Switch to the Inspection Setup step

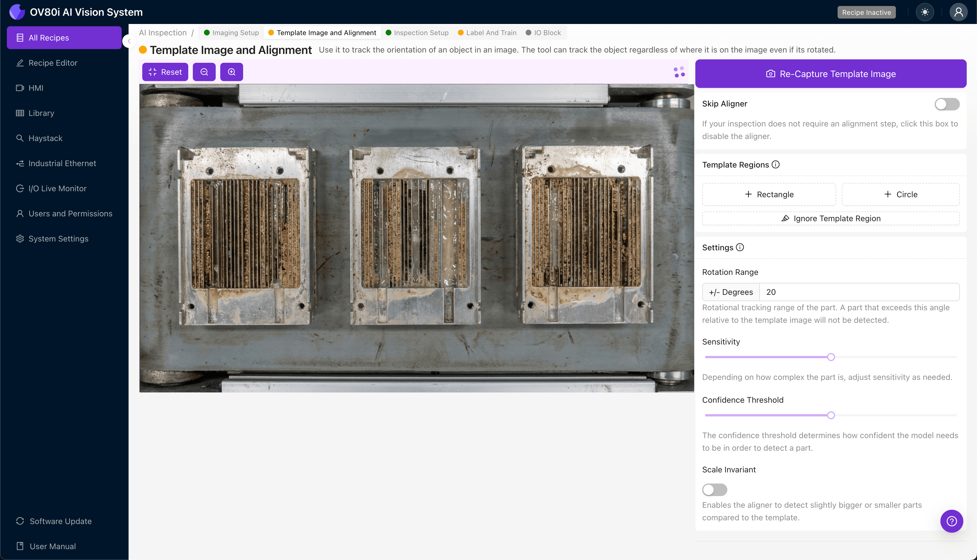click(417, 33)
